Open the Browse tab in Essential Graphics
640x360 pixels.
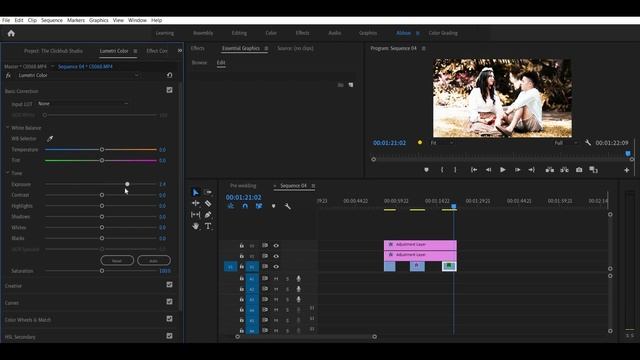point(199,63)
